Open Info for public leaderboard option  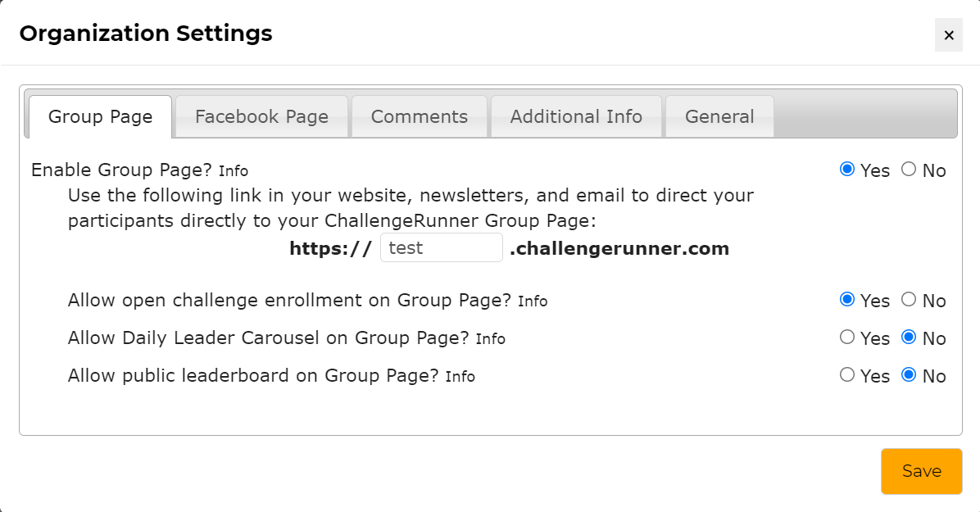[461, 377]
